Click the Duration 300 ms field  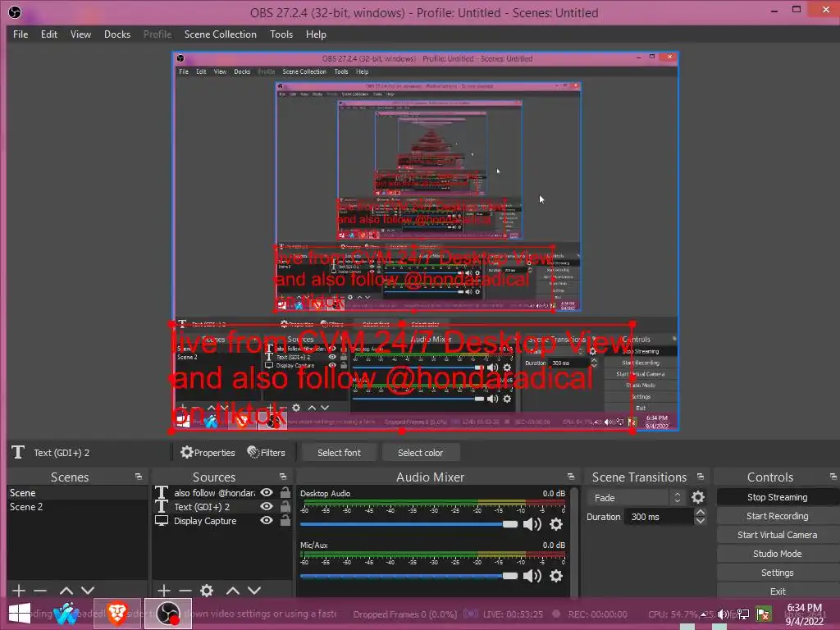(659, 517)
